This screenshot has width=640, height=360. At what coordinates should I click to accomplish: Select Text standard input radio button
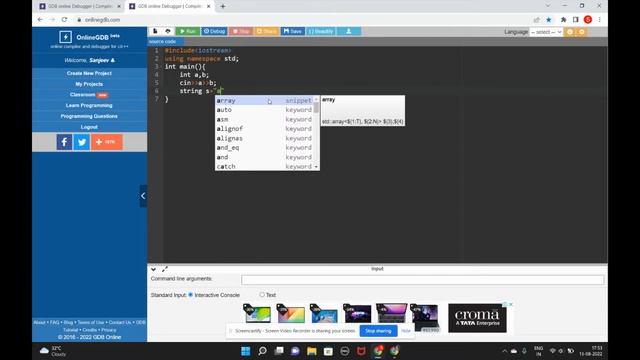click(262, 294)
